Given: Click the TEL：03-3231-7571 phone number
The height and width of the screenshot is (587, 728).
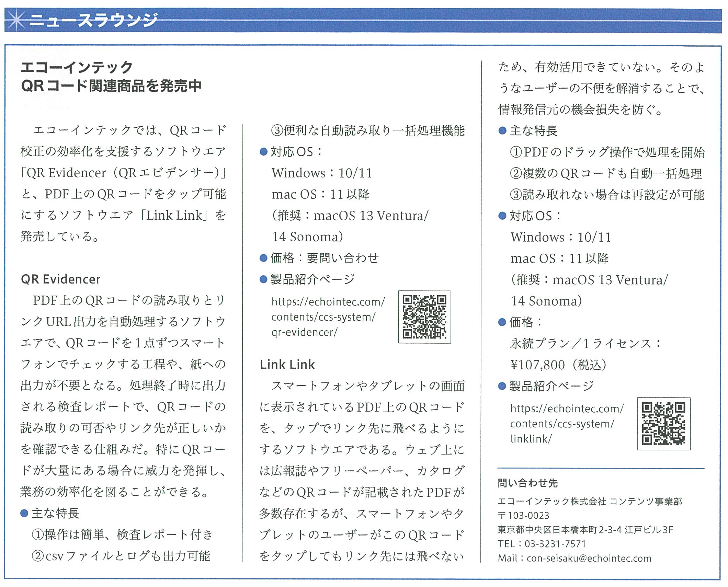Looking at the screenshot, I should (542, 544).
